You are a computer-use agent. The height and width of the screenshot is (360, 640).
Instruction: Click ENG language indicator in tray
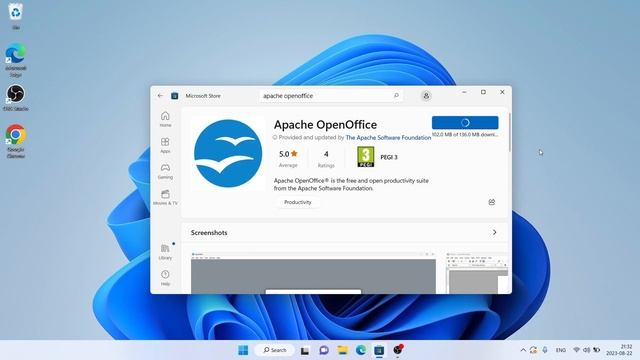[561, 350]
